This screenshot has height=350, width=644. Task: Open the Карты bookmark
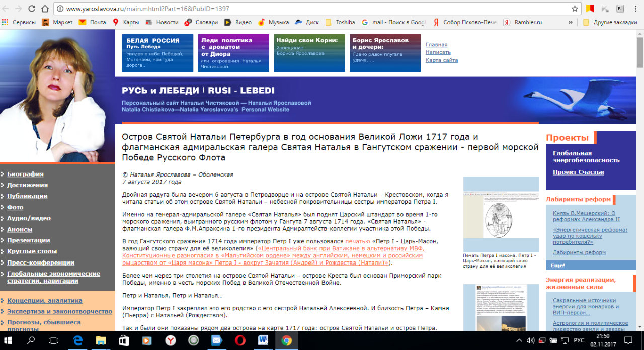pos(126,22)
